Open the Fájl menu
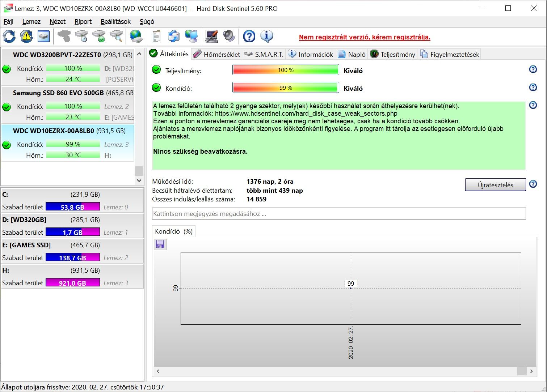Screen dimensions: 547x392 (x=8, y=22)
